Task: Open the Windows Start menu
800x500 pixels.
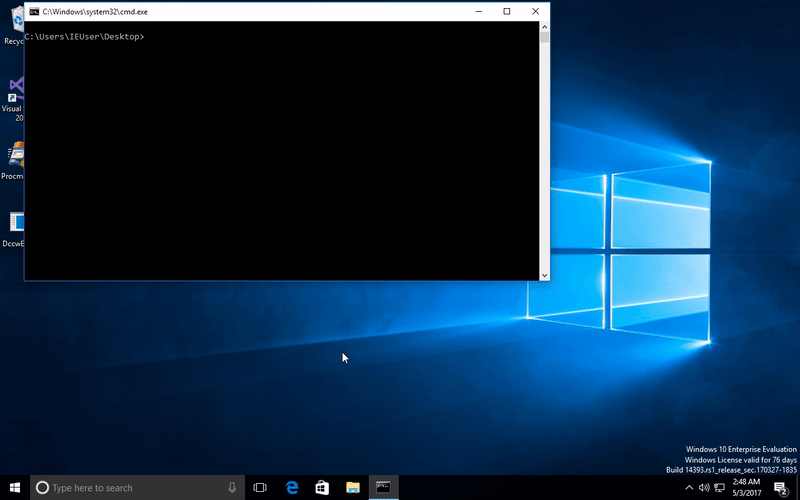Action: pos(15,488)
